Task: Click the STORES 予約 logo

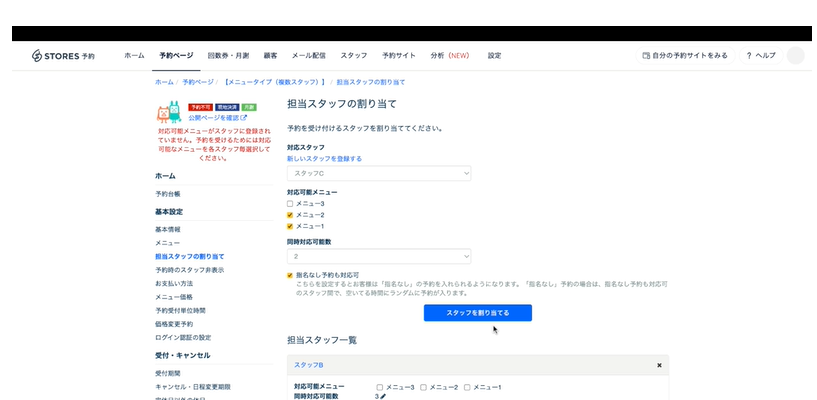Action: click(63, 56)
